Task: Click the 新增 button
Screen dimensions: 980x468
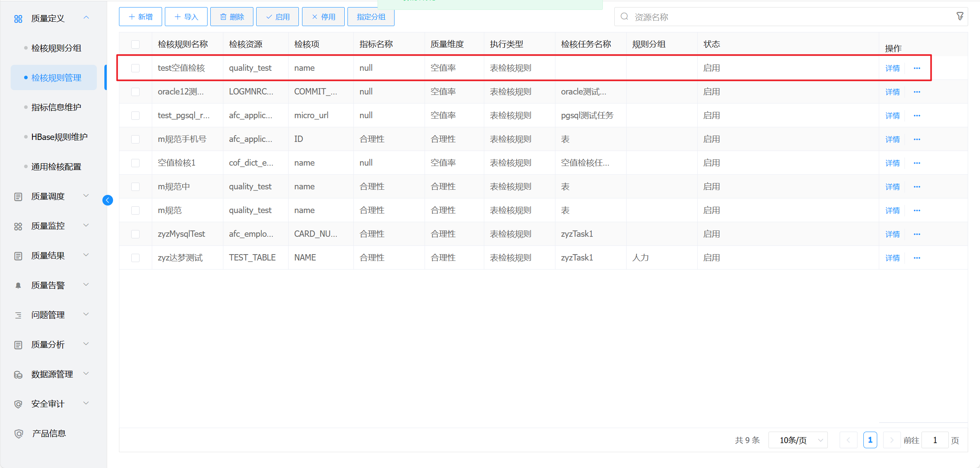Action: tap(140, 17)
